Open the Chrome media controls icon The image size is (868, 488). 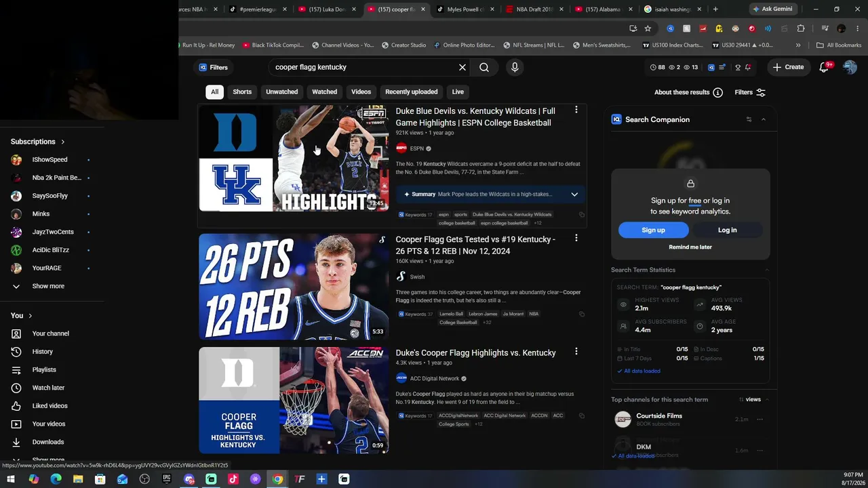[825, 28]
